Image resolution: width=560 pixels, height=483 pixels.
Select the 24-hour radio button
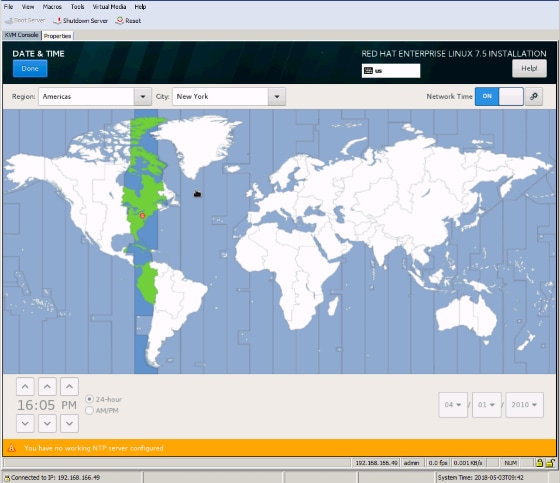pos(89,399)
